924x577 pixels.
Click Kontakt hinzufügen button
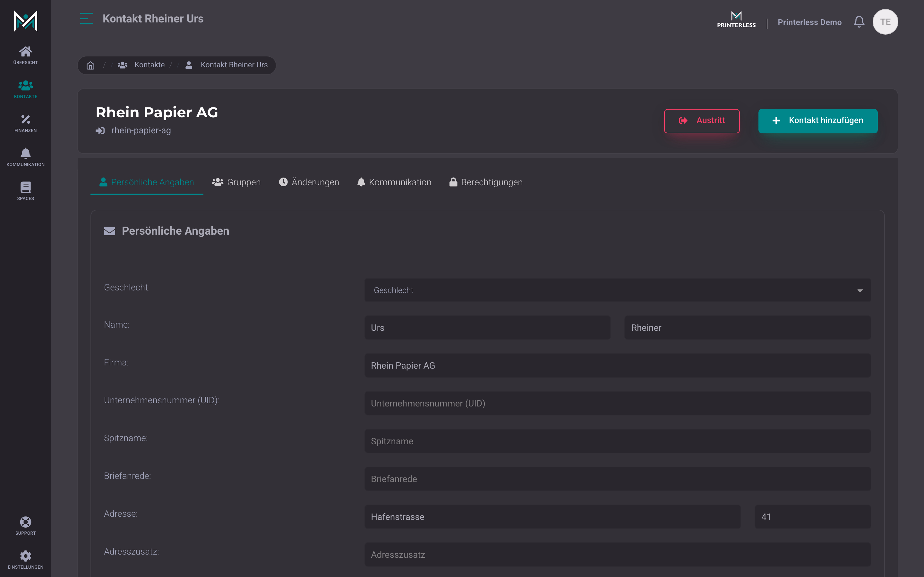point(818,121)
